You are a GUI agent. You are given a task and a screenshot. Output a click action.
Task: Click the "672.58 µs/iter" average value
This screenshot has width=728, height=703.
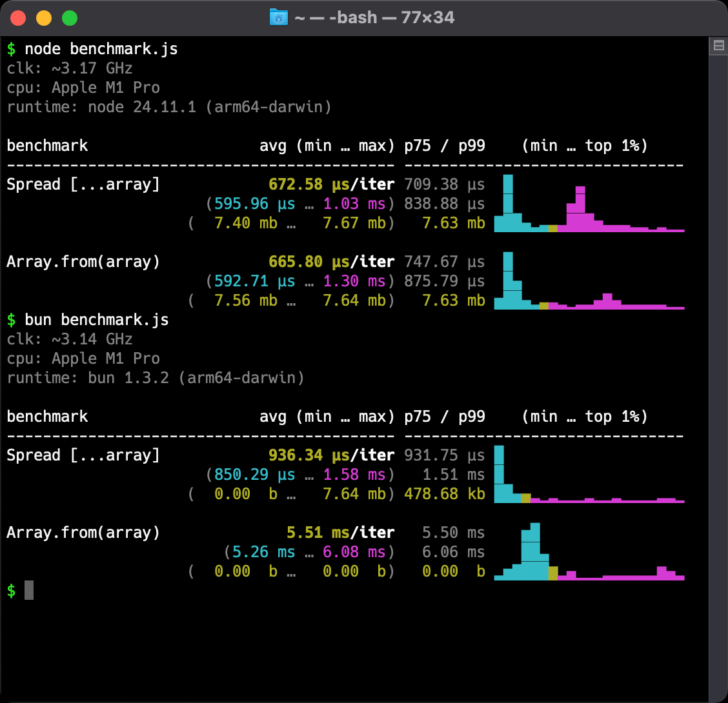(331, 184)
